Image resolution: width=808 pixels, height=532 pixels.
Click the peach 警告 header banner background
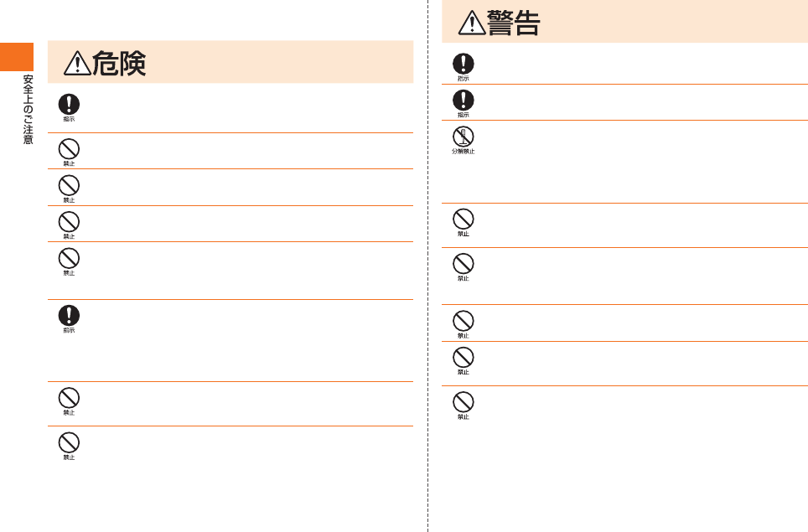670,21
